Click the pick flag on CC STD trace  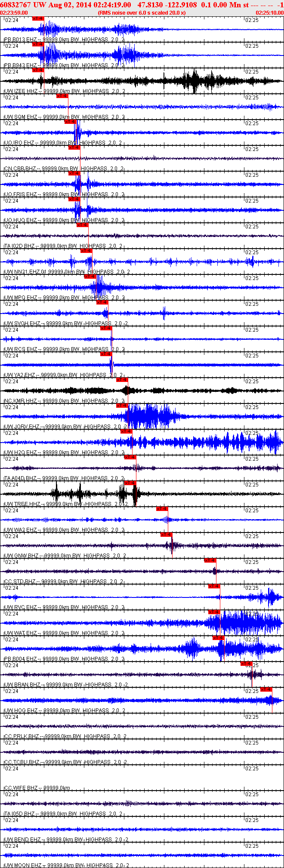210,560
